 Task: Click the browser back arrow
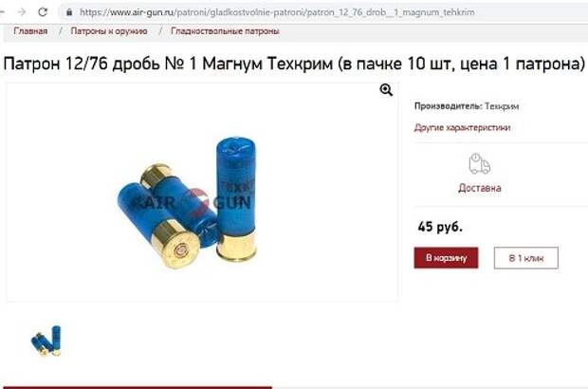[2, 12]
